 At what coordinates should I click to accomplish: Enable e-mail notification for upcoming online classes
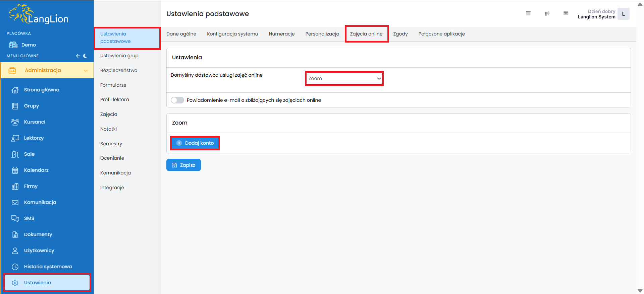[177, 100]
